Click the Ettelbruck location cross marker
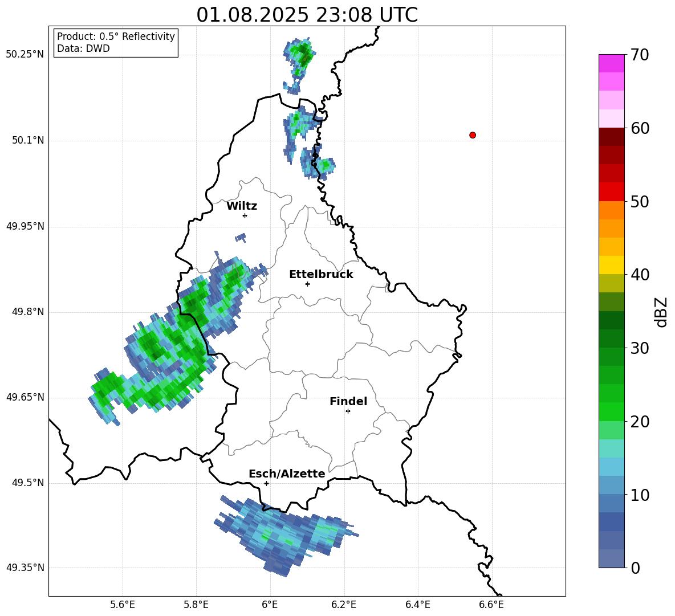Screen dimensions: 675x616 (x=307, y=284)
